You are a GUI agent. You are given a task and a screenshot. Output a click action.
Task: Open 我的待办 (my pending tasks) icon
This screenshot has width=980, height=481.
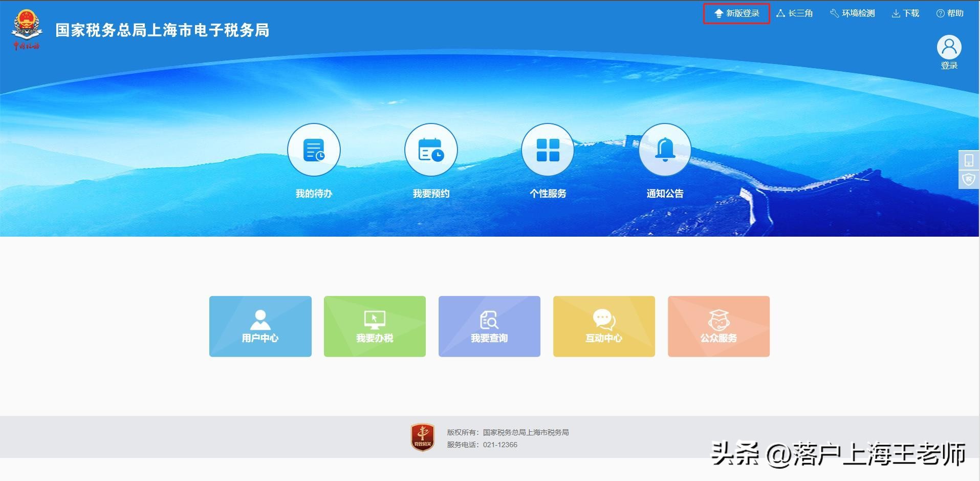pos(314,150)
